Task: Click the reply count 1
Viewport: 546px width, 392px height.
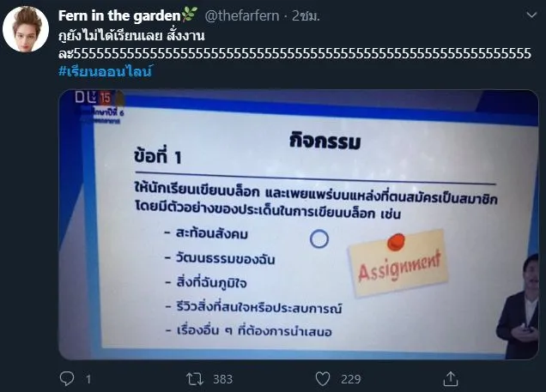Action: click(x=88, y=379)
